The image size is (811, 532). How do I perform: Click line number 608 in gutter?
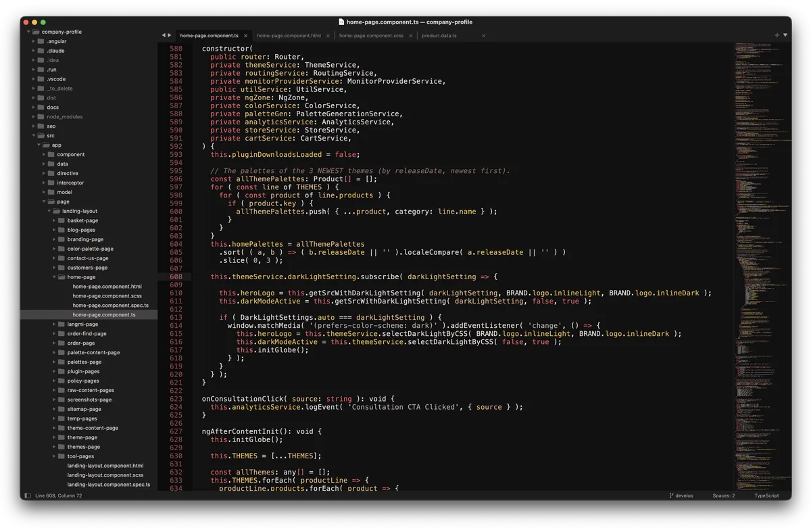click(x=176, y=276)
